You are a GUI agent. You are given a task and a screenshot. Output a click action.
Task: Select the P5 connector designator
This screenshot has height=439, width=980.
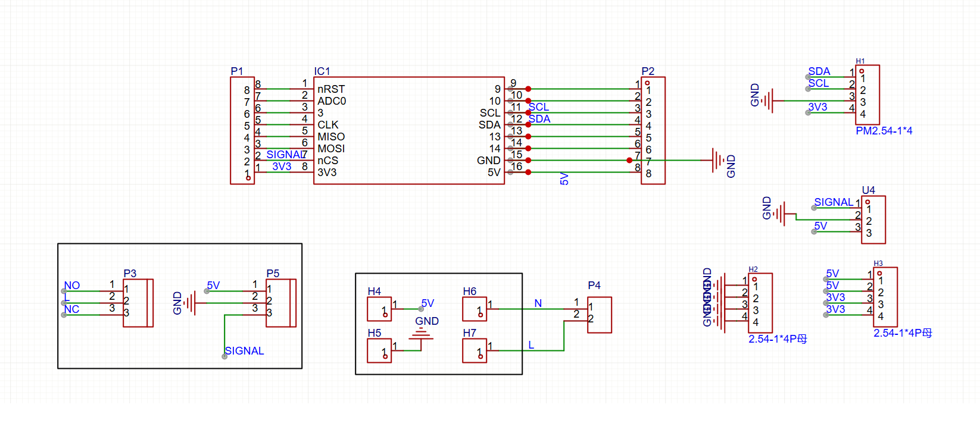click(x=273, y=274)
